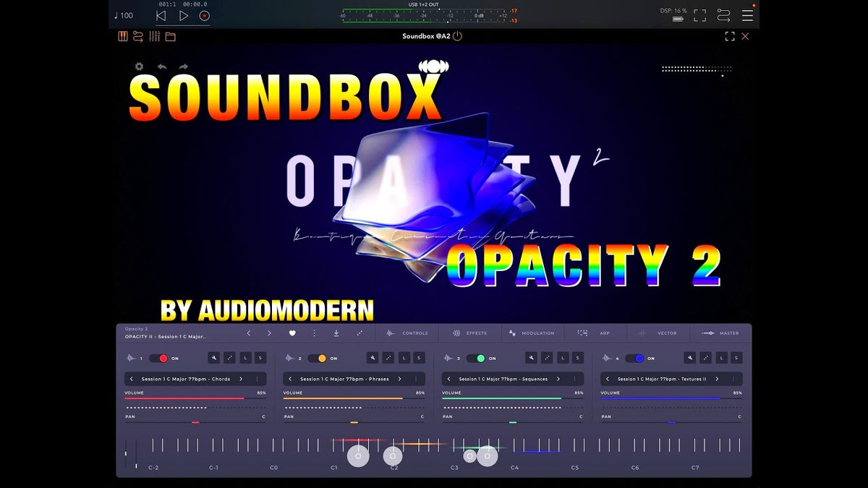Toggle host fullscreen icon near DSP meter
Screen dimensions: 868x488
(x=699, y=15)
